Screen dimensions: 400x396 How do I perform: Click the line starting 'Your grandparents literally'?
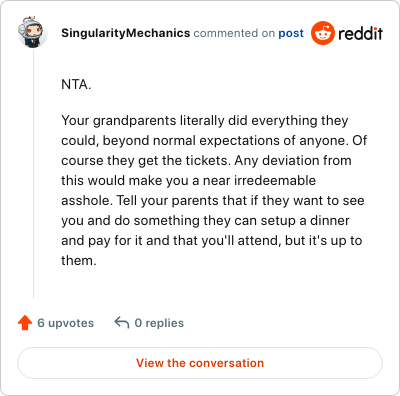[205, 121]
